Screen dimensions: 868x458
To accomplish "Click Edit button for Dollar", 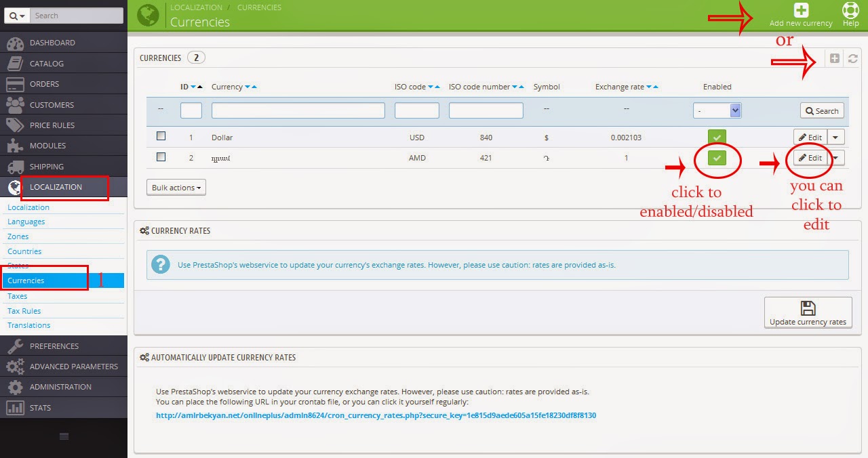I will (810, 138).
